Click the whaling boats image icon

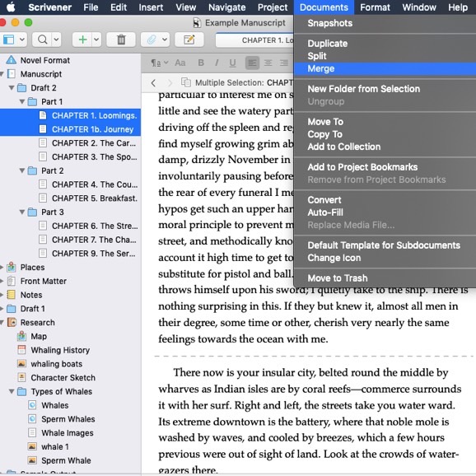point(21,364)
